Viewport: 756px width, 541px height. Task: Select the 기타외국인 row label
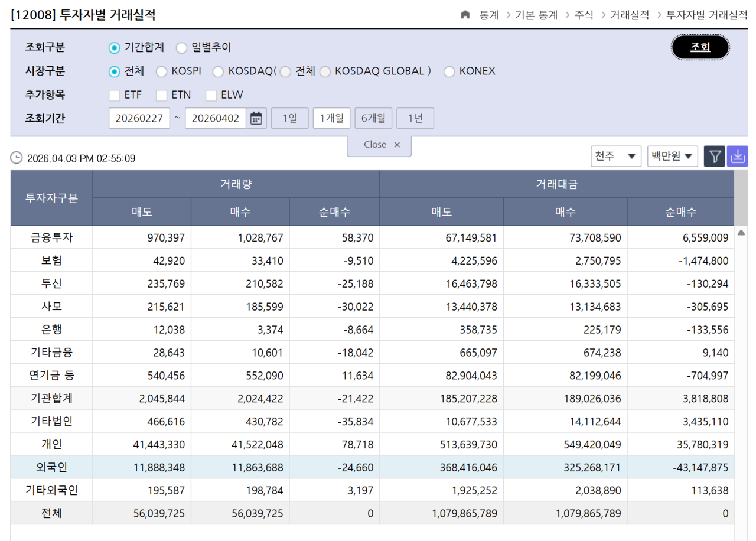pyautogui.click(x=51, y=490)
